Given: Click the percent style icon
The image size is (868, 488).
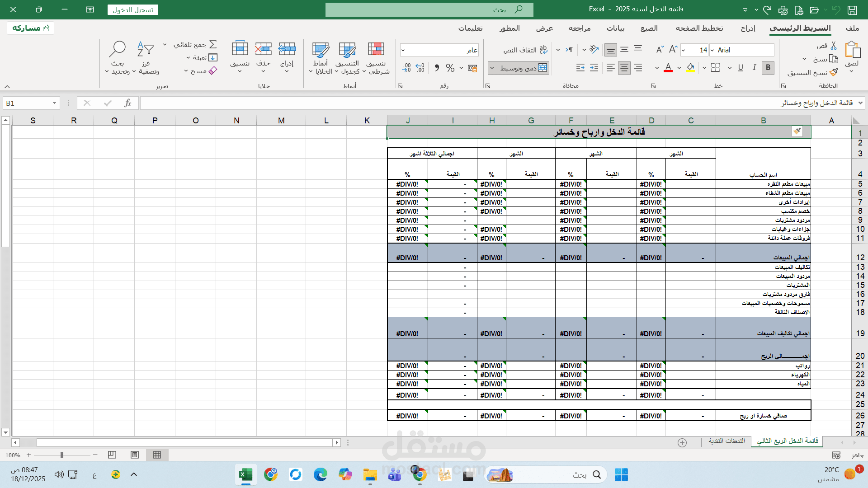Looking at the screenshot, I should point(450,68).
